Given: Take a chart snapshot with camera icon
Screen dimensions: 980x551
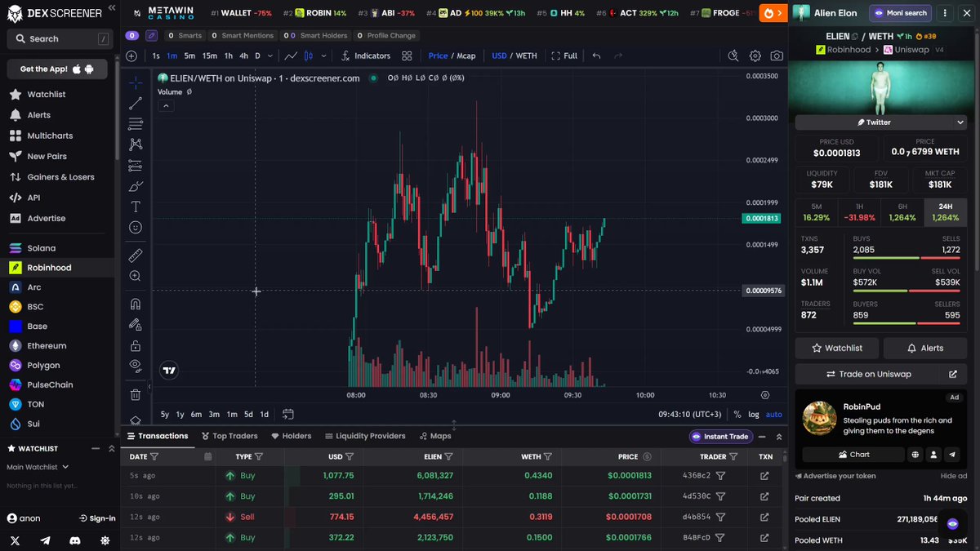Looking at the screenshot, I should pos(777,56).
